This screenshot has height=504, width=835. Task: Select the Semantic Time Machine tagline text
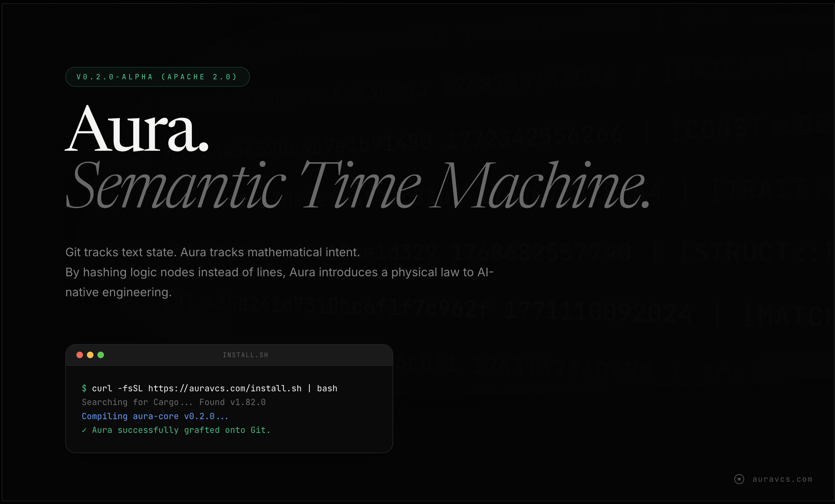coord(356,184)
